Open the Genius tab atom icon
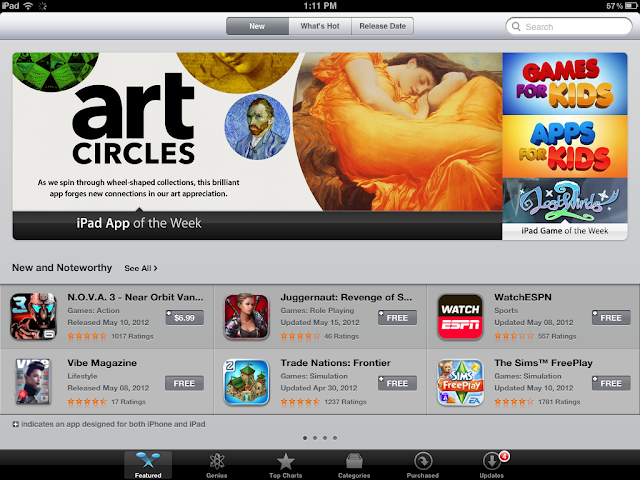The height and width of the screenshot is (480, 640). pos(217,461)
